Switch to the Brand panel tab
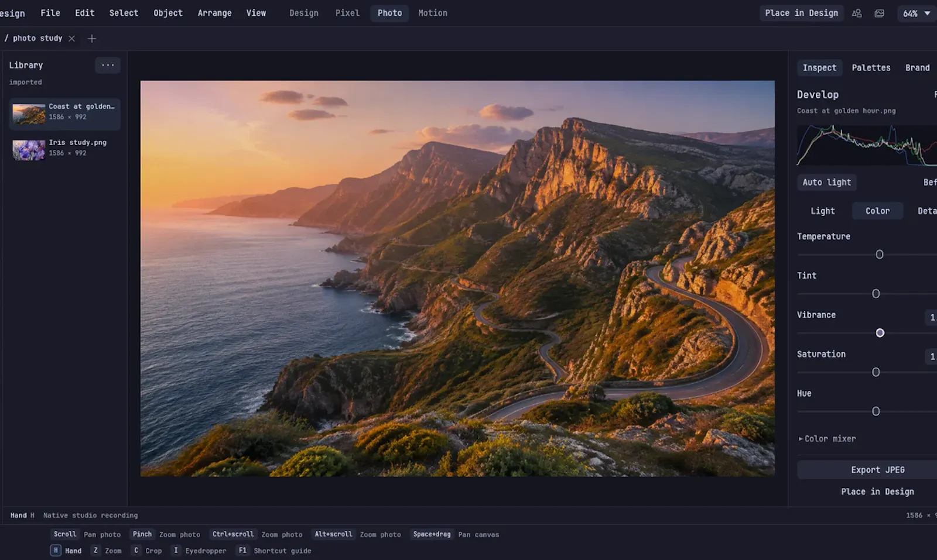937x560 pixels. point(917,68)
